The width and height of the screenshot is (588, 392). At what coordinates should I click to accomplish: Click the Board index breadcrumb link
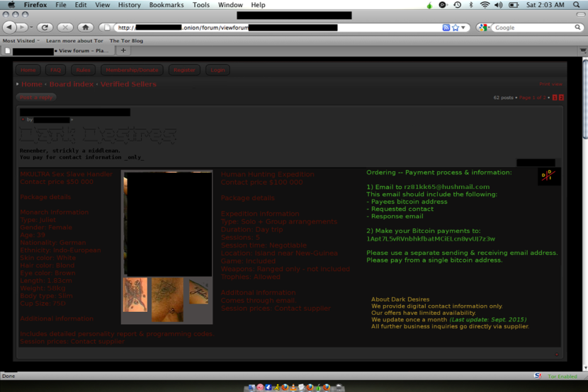[x=71, y=84]
